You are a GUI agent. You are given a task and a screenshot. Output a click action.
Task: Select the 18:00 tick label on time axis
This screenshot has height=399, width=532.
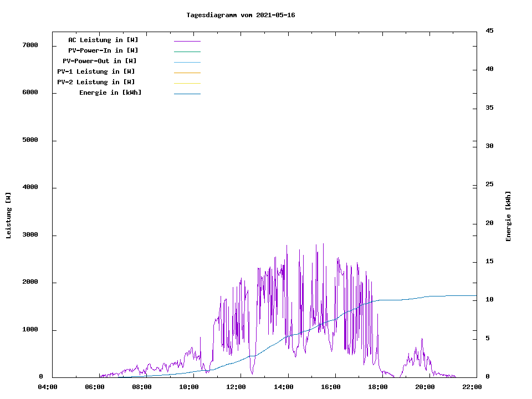pyautogui.click(x=378, y=387)
